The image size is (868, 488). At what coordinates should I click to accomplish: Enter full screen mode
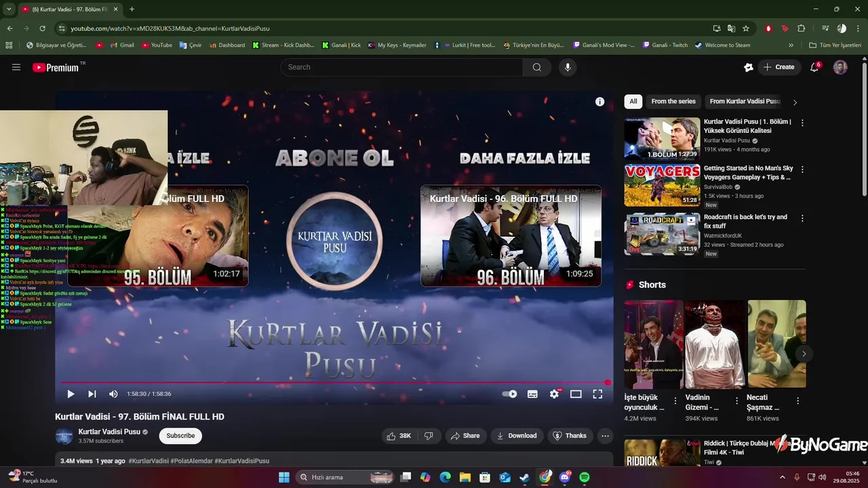click(597, 394)
